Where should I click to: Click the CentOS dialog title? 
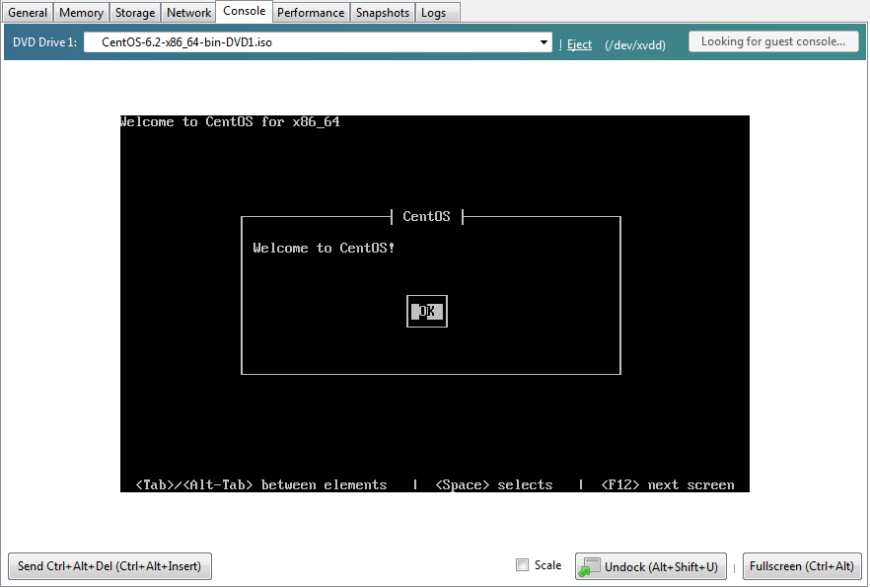tap(426, 216)
